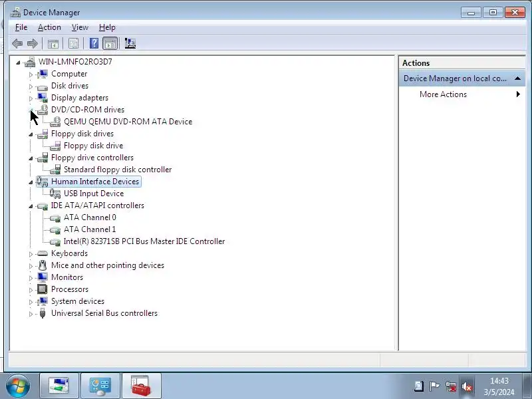
Task: Open the View menu
Action: coord(80,27)
